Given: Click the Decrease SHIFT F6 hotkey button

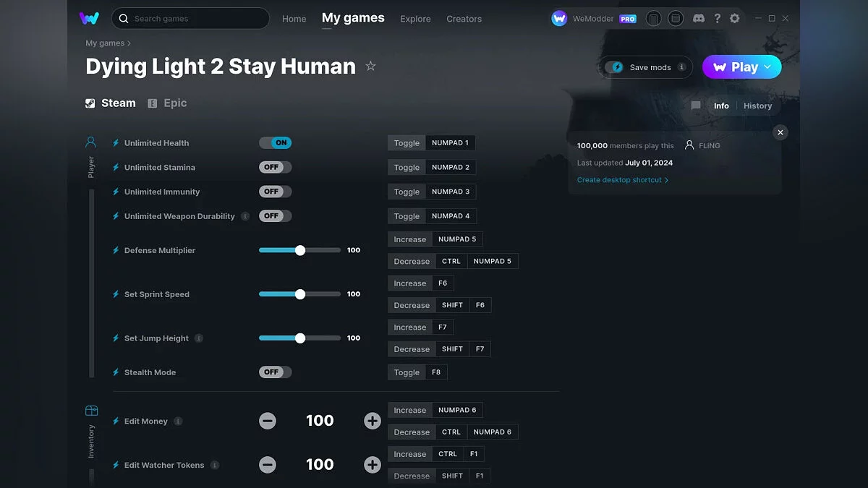Looking at the screenshot, I should click(x=439, y=305).
